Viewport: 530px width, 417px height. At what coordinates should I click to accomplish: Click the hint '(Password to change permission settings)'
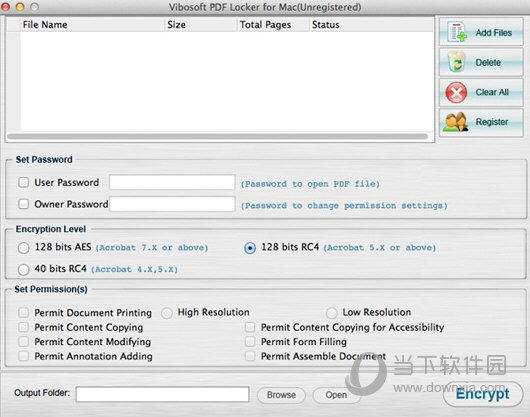344,205
